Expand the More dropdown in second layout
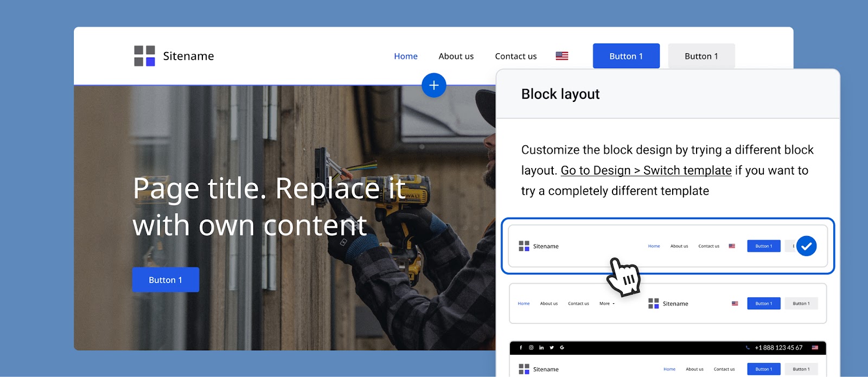This screenshot has height=377, width=868. pyautogui.click(x=607, y=304)
